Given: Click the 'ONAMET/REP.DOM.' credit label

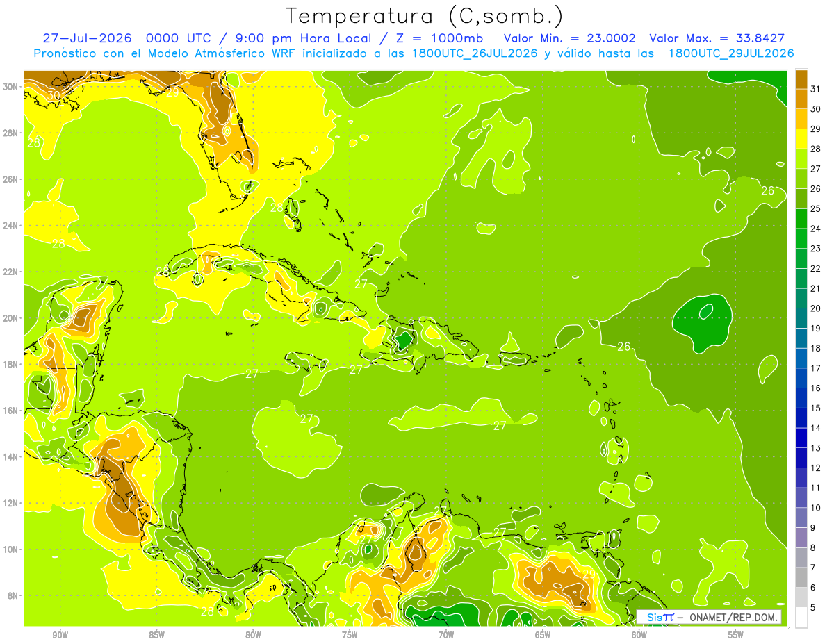Looking at the screenshot, I should coord(734,617).
